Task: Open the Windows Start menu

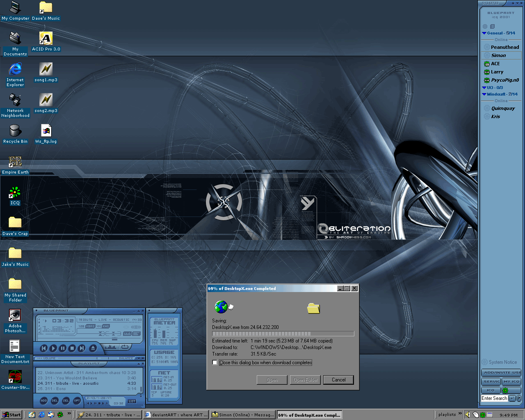Action: pos(11,415)
